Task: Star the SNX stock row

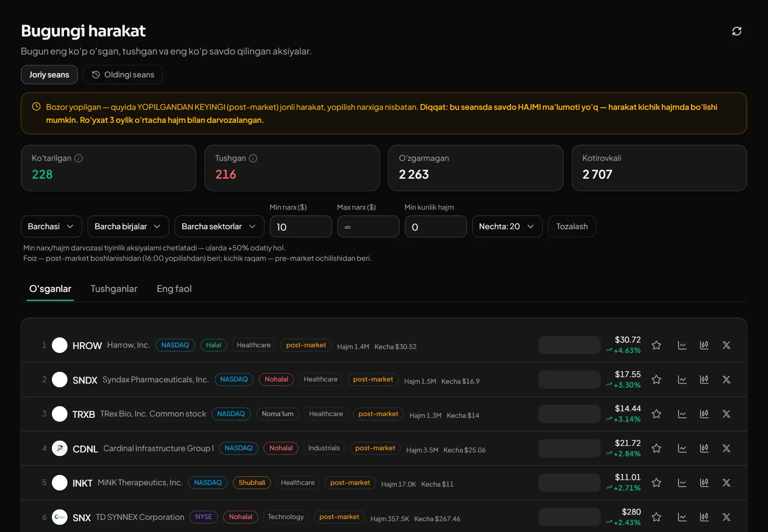Action: pyautogui.click(x=656, y=517)
